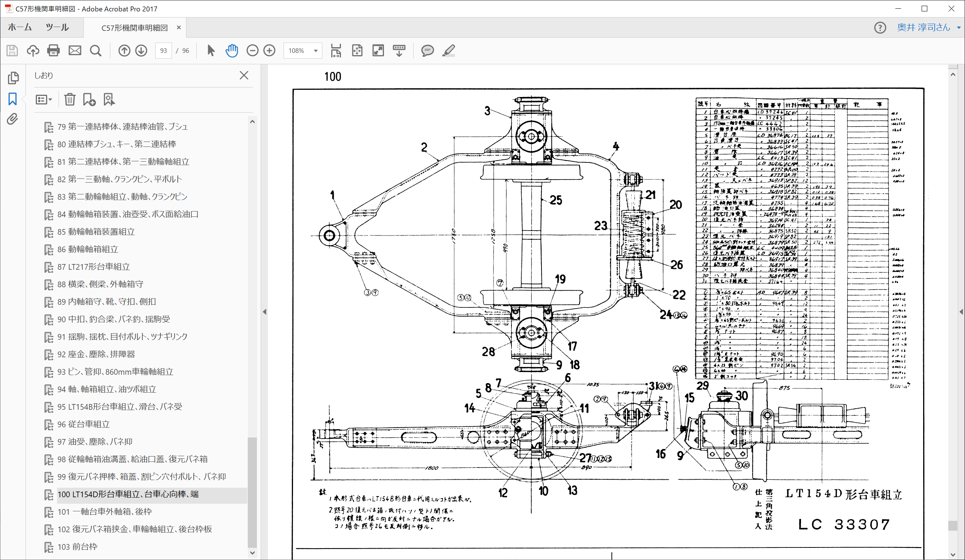Delete selected bookmark trash icon
The image size is (965, 560).
pyautogui.click(x=70, y=100)
